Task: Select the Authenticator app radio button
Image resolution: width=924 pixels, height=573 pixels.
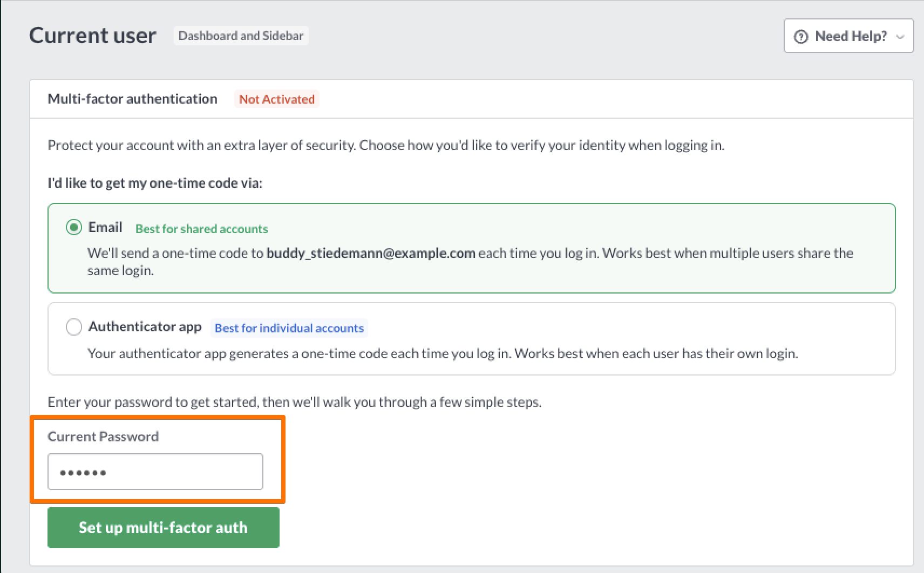Action: [x=74, y=327]
